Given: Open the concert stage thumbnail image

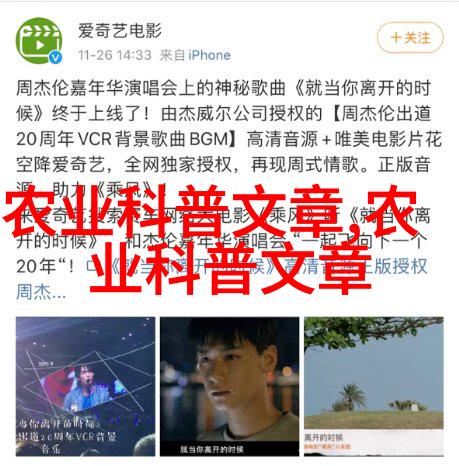Looking at the screenshot, I should point(85,386).
